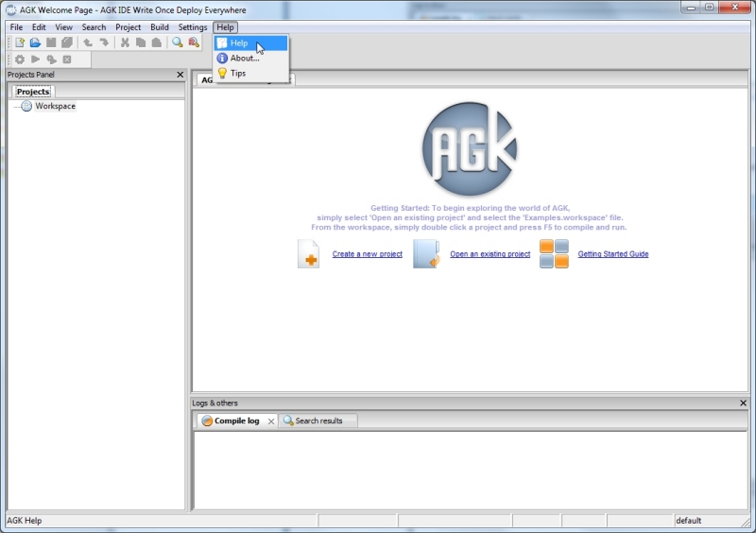Click the Open file toolbar icon
Viewport: 756px width, 533px height.
(35, 43)
